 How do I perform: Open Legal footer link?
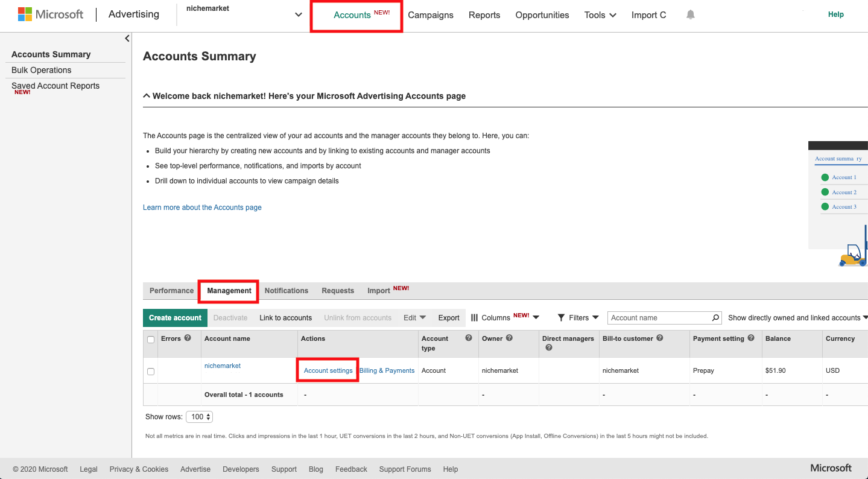click(x=89, y=469)
